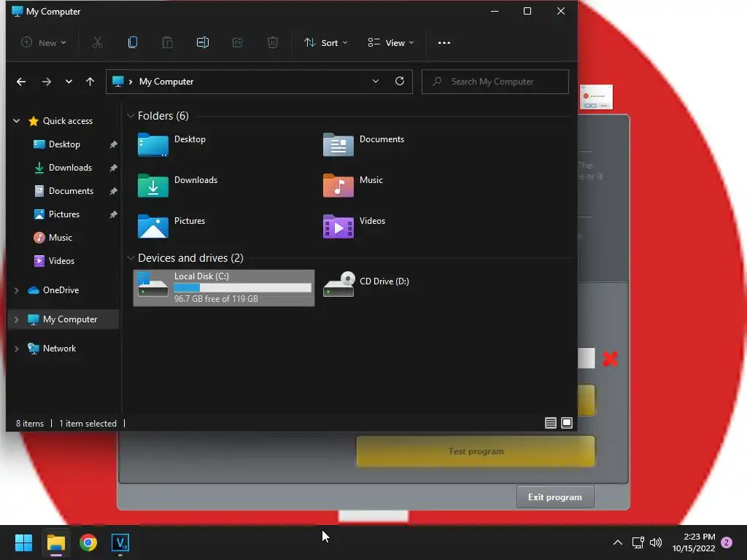The width and height of the screenshot is (747, 560).
Task: Expand the Network tree node
Action: tap(17, 349)
